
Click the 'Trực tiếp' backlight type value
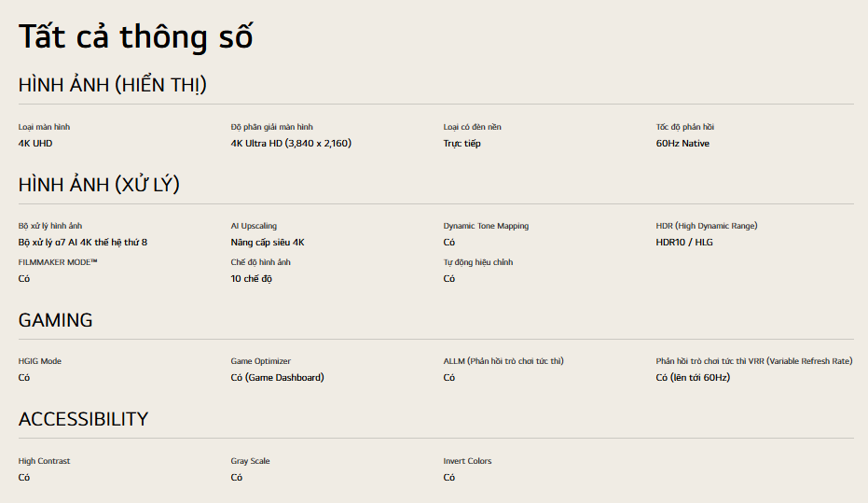point(462,144)
